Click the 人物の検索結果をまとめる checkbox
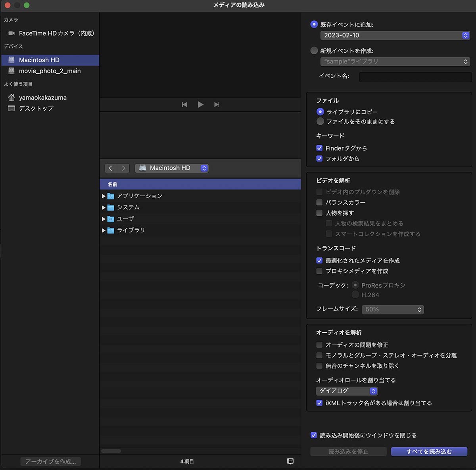The image size is (476, 470). tap(329, 223)
